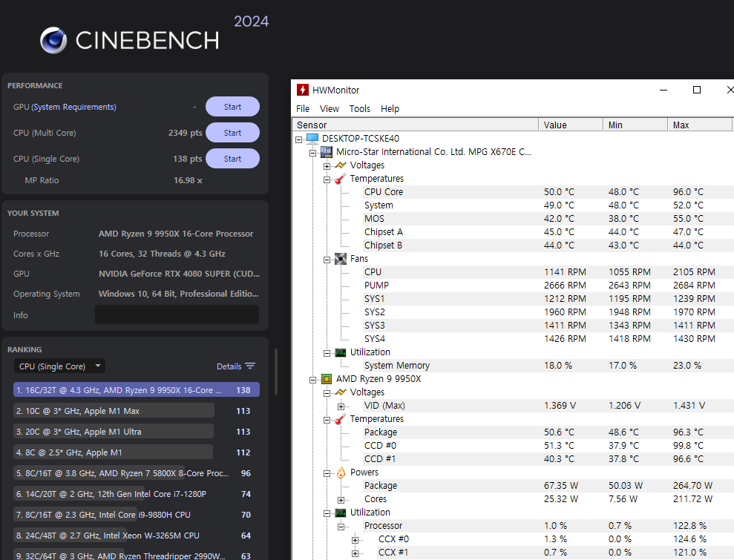Collapse the motherboard Temperatures node
This screenshot has width=734, height=560.
click(327, 179)
